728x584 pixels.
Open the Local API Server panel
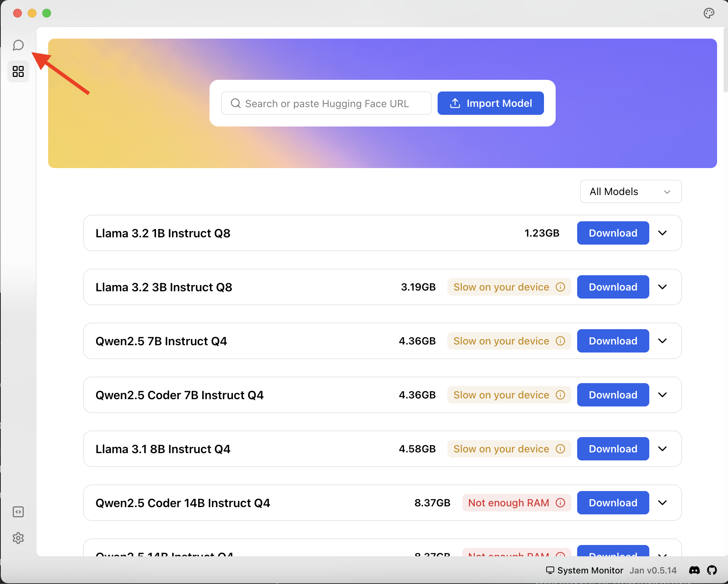click(x=18, y=512)
